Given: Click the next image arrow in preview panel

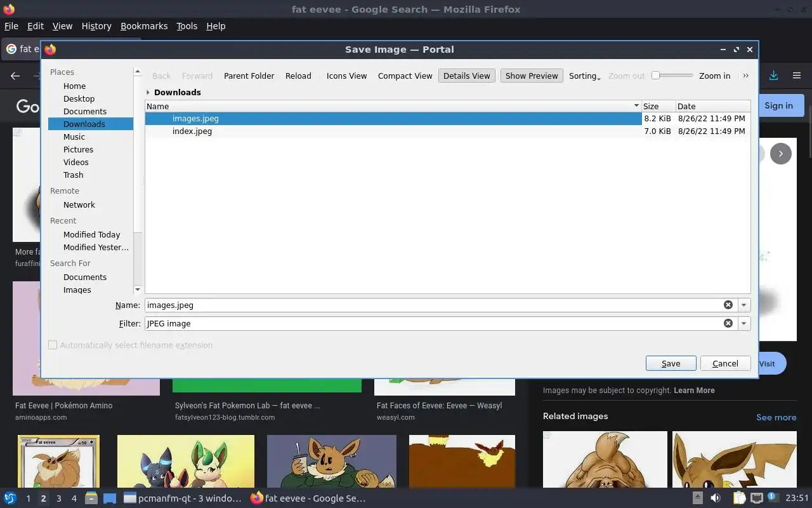Looking at the screenshot, I should click(x=781, y=154).
